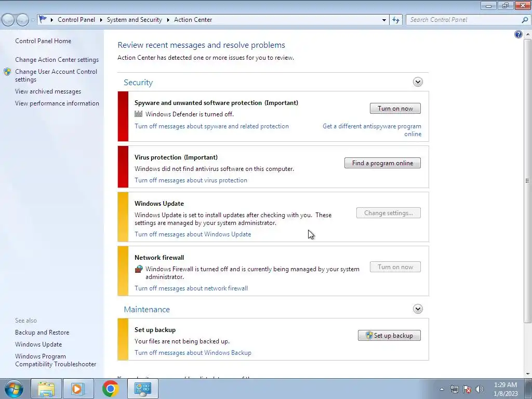Click the Action Center flag in system tray
This screenshot has width=532, height=399.
pyautogui.click(x=467, y=389)
